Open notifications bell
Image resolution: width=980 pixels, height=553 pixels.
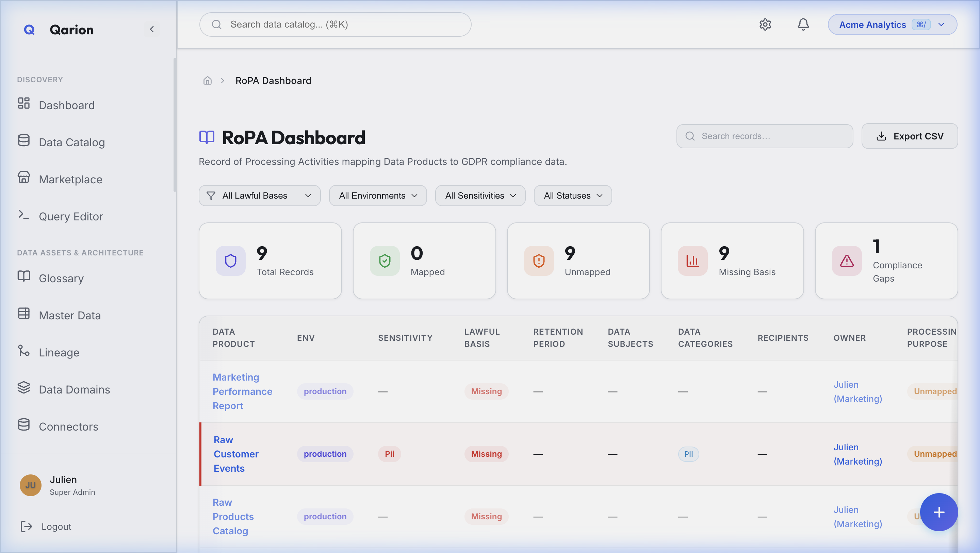click(x=803, y=24)
